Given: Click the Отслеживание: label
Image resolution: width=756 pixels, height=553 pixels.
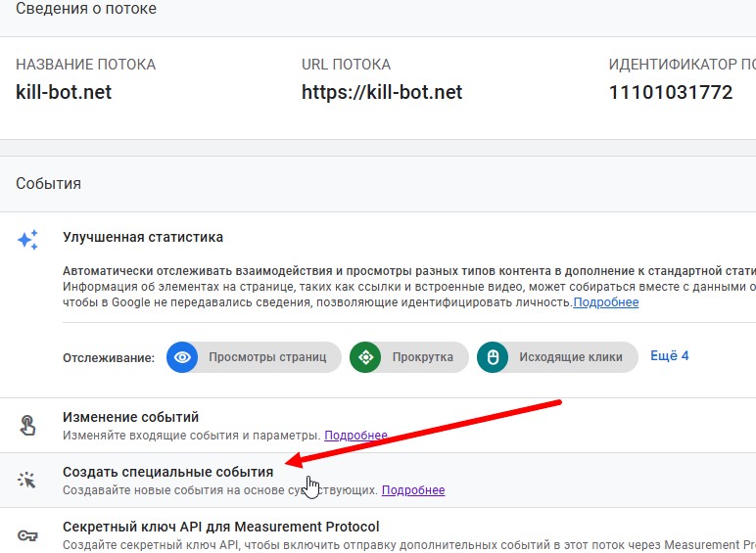Looking at the screenshot, I should 109,358.
